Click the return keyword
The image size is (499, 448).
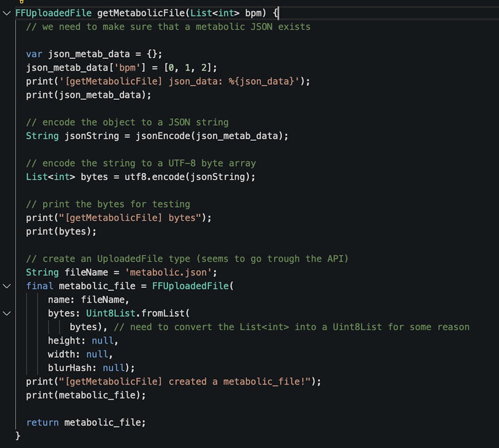tap(42, 422)
